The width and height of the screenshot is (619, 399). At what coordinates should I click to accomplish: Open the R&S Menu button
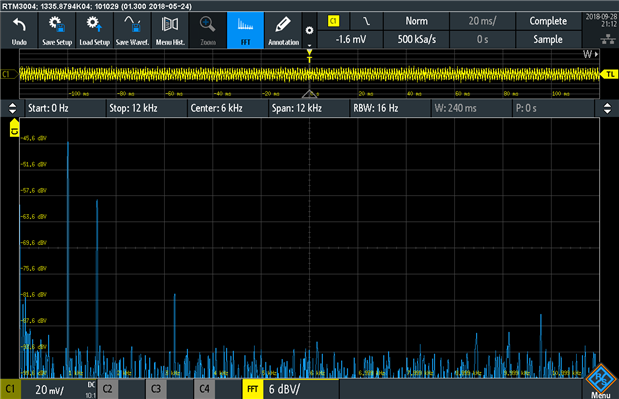pyautogui.click(x=601, y=382)
